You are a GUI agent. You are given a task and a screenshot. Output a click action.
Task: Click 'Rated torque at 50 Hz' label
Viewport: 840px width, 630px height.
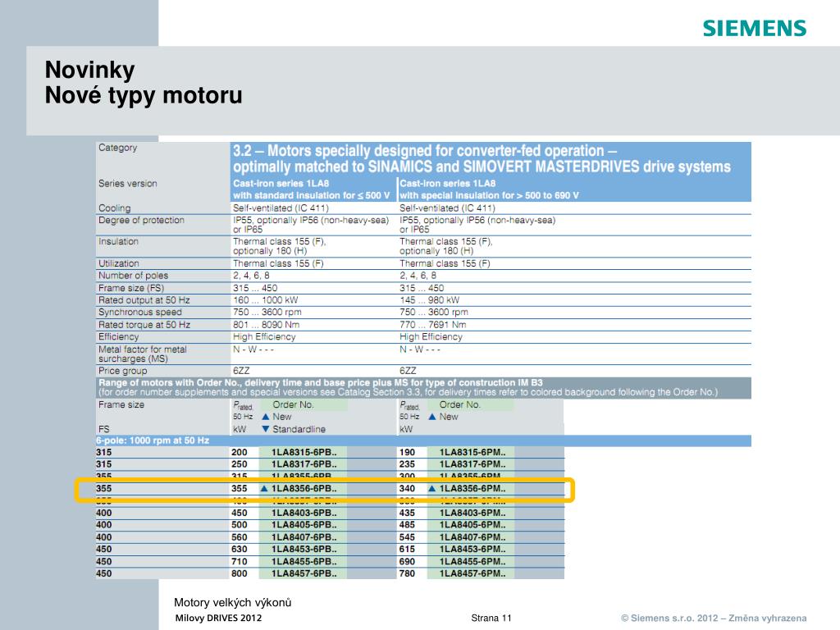[144, 325]
